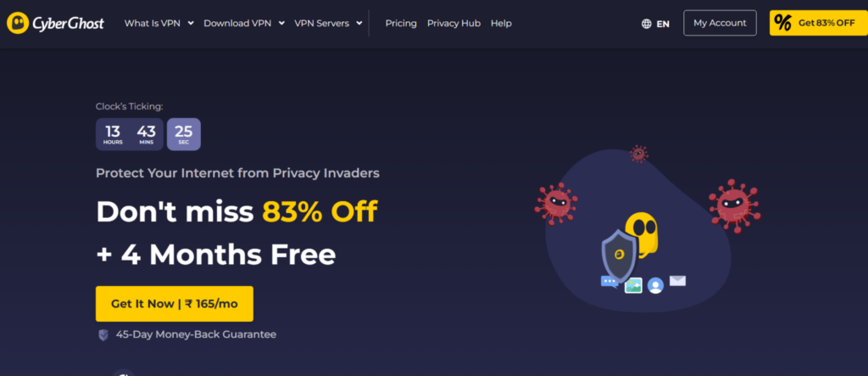Open the language globe icon

coord(646,24)
